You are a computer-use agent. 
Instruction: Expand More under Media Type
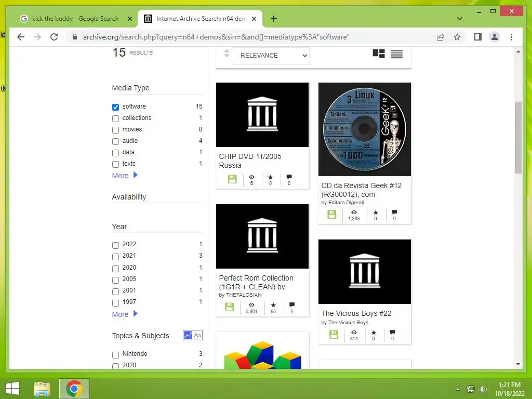(x=125, y=176)
